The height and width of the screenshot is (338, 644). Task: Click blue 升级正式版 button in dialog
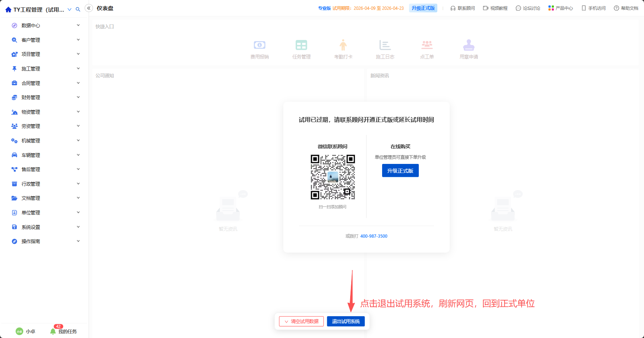point(400,170)
